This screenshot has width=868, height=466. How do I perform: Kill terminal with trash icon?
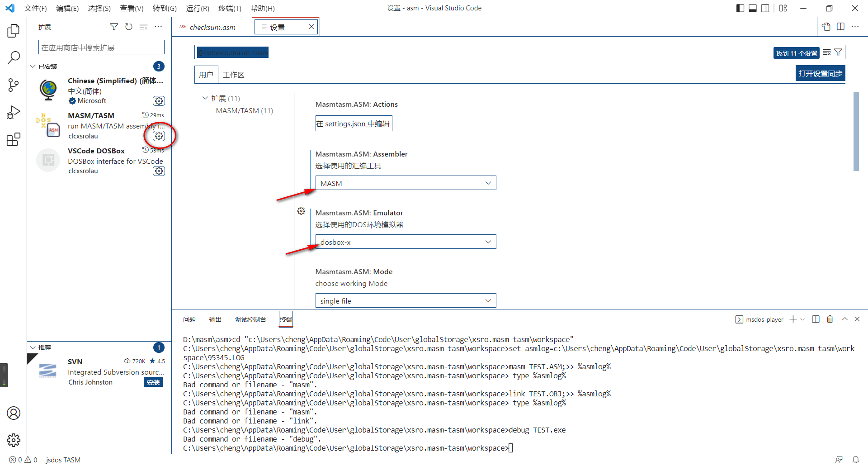830,319
